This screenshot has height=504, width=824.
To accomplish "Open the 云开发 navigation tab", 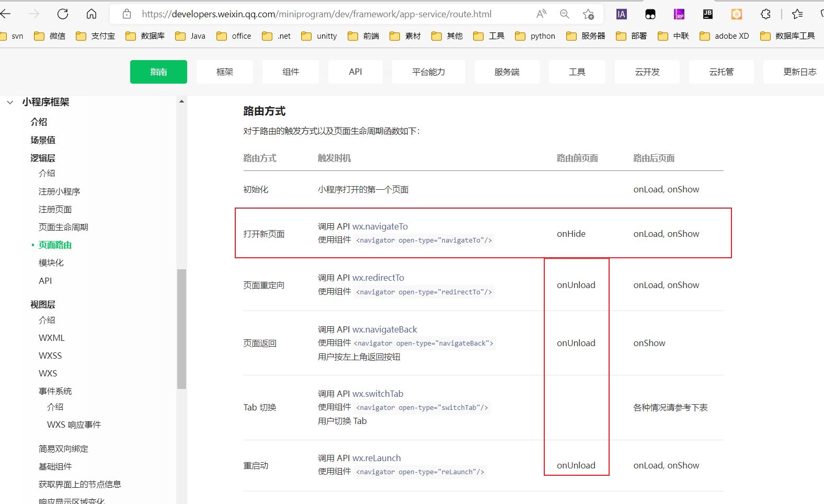I will click(647, 72).
